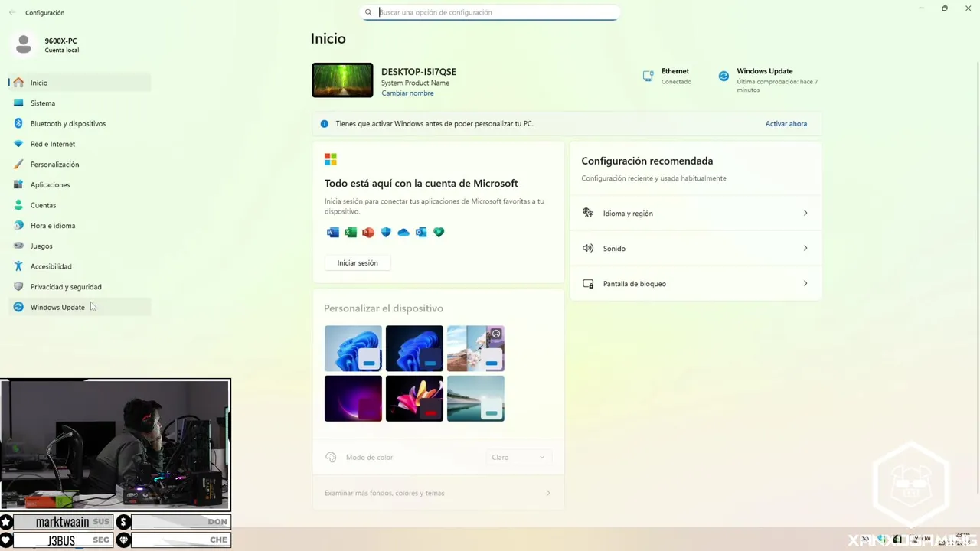Click Iniciar sesión button

[358, 262]
